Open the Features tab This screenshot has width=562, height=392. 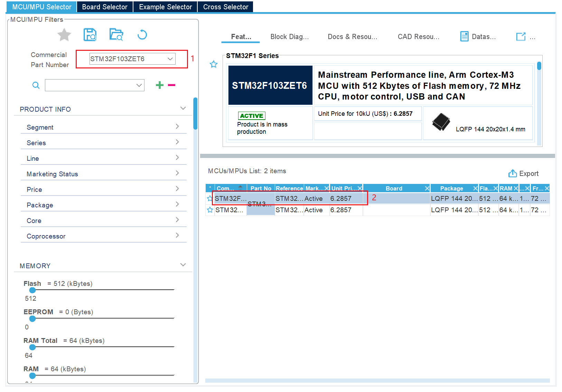[241, 37]
